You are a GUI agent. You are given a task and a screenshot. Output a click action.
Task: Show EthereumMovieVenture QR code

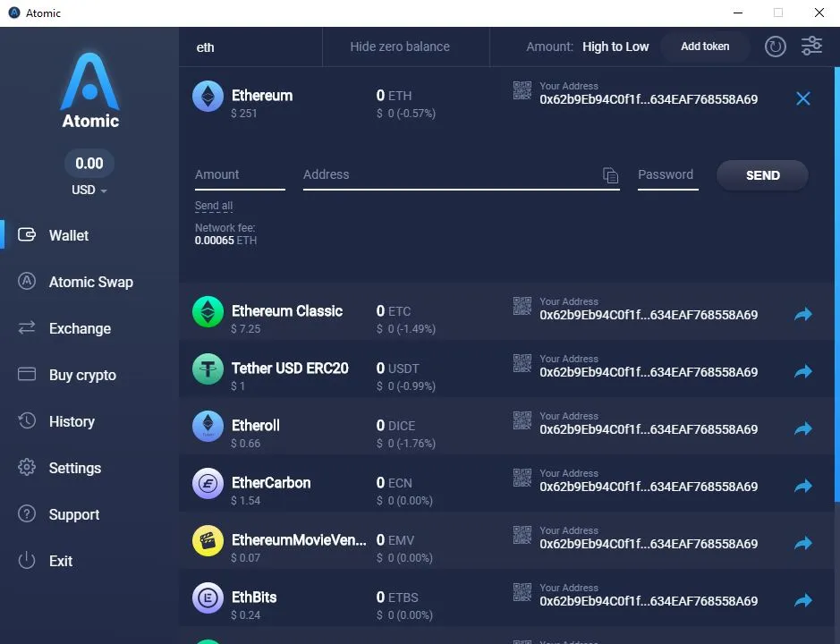522,535
